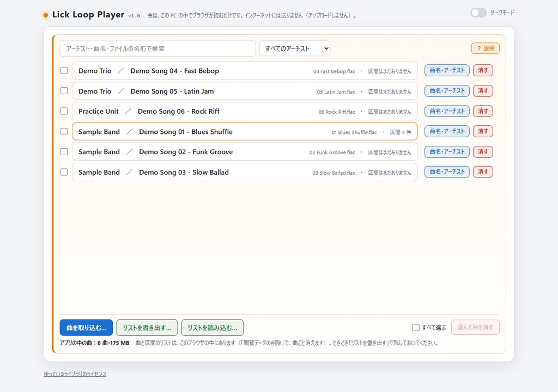This screenshot has width=558, height=392.
Task: Click 曲名・アーチスト for Funk Groove
Action: (447, 151)
